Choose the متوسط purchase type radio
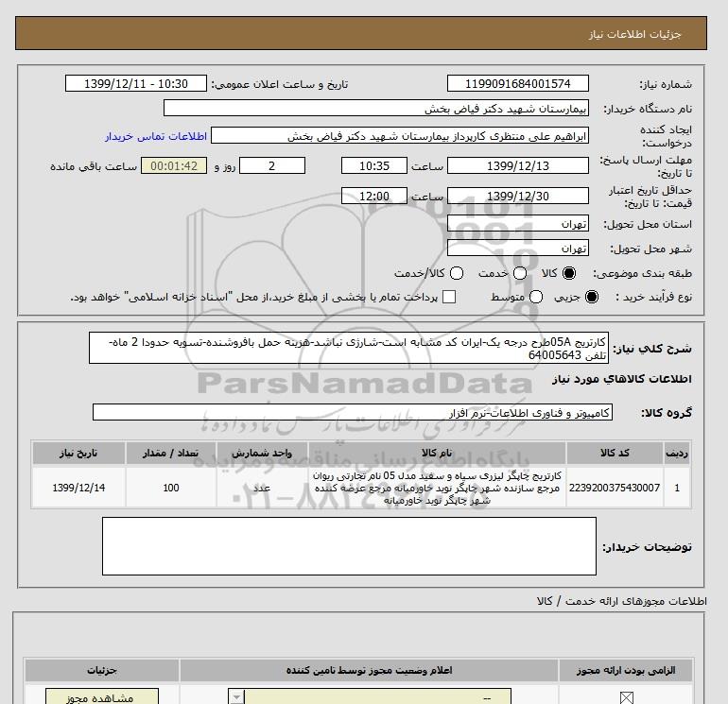Screen dimensions: 728x704 coord(536,297)
